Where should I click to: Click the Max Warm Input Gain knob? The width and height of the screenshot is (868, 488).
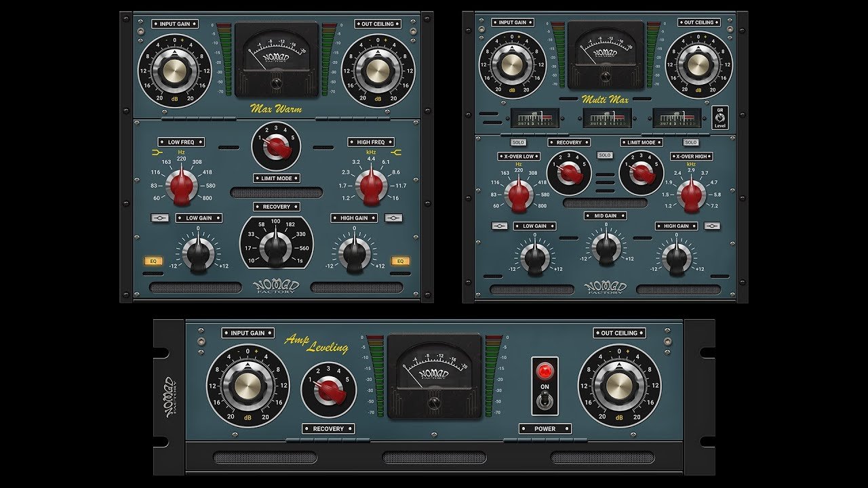click(x=175, y=71)
